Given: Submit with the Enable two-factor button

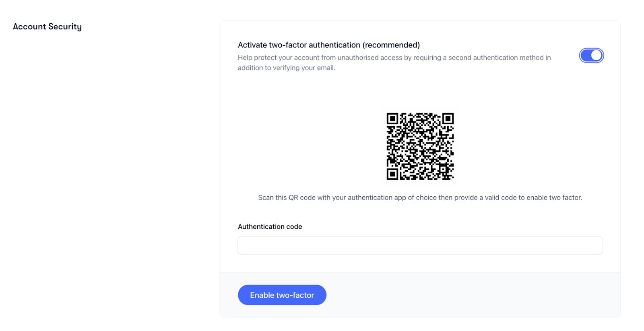Looking at the screenshot, I should pos(282,295).
